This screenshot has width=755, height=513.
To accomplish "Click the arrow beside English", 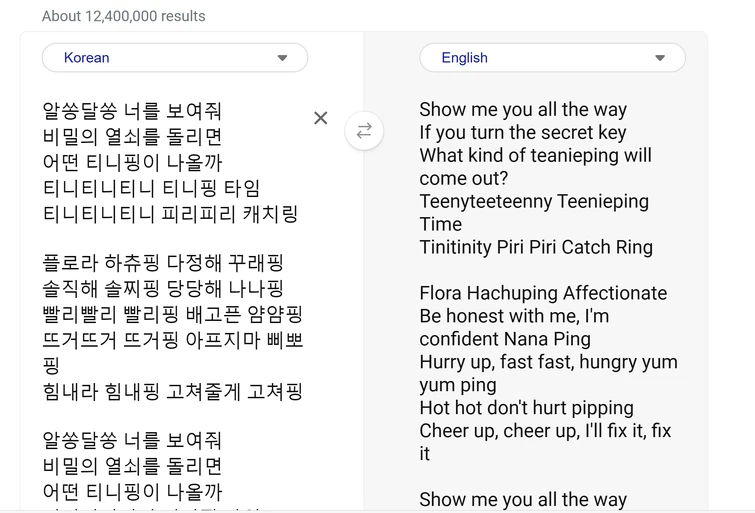I will point(660,58).
